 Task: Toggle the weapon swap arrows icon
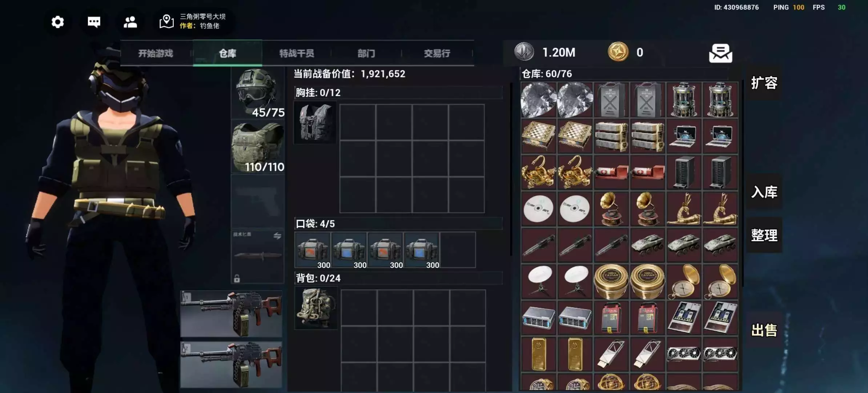277,235
